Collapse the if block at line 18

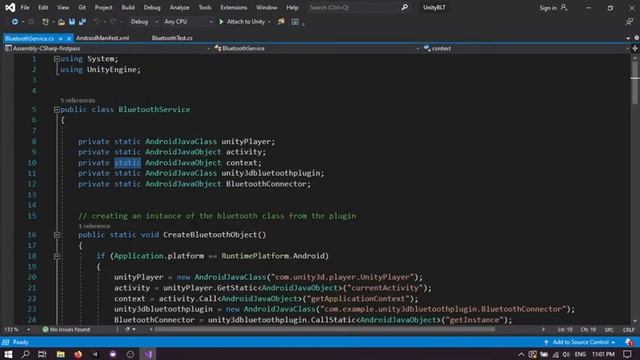tap(57, 256)
